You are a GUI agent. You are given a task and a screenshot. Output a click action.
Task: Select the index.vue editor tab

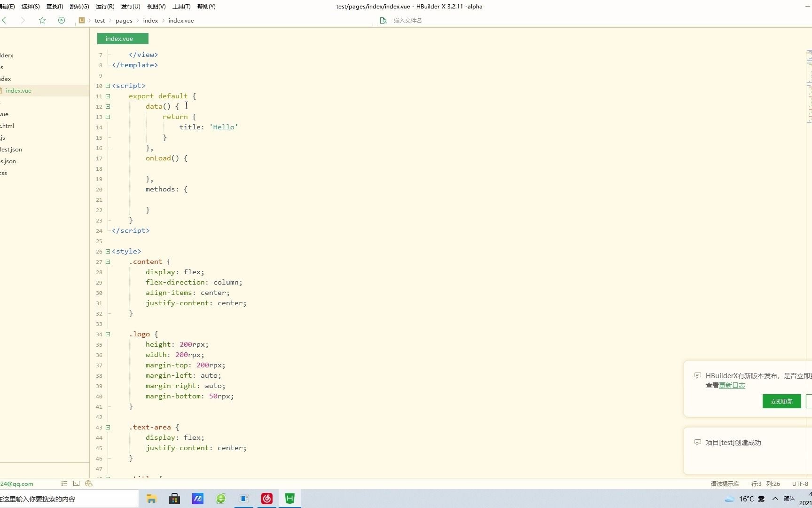point(123,39)
